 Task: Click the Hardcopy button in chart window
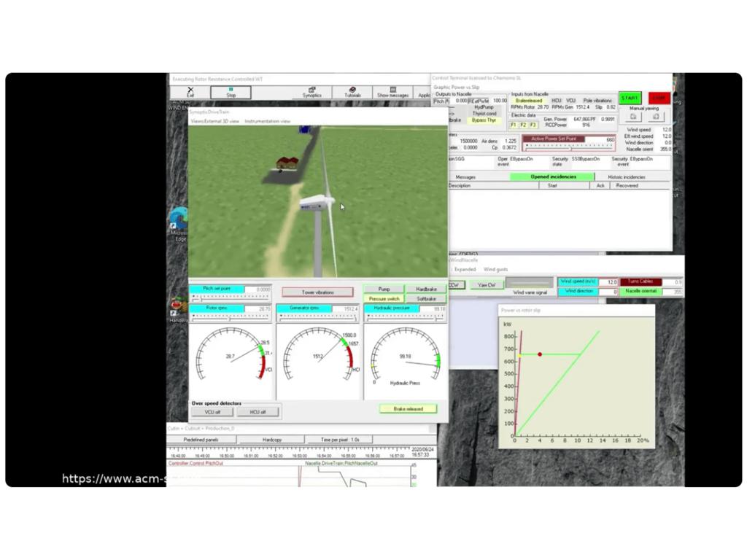coord(271,440)
